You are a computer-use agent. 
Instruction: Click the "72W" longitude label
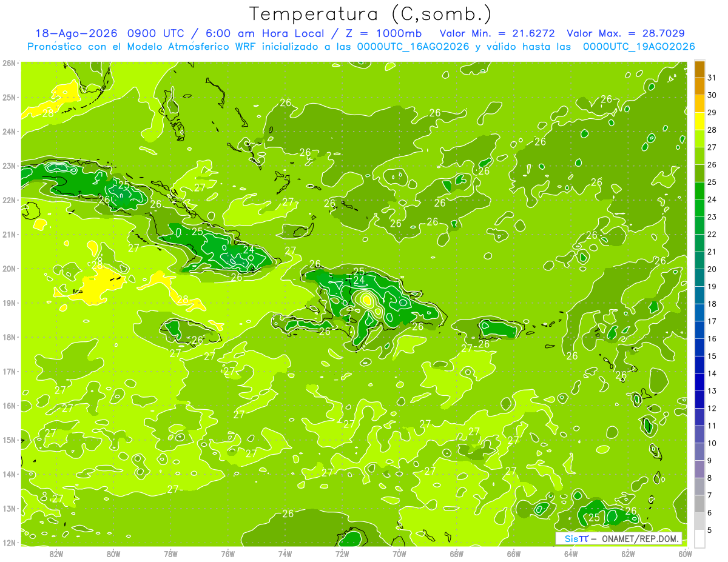click(x=342, y=554)
